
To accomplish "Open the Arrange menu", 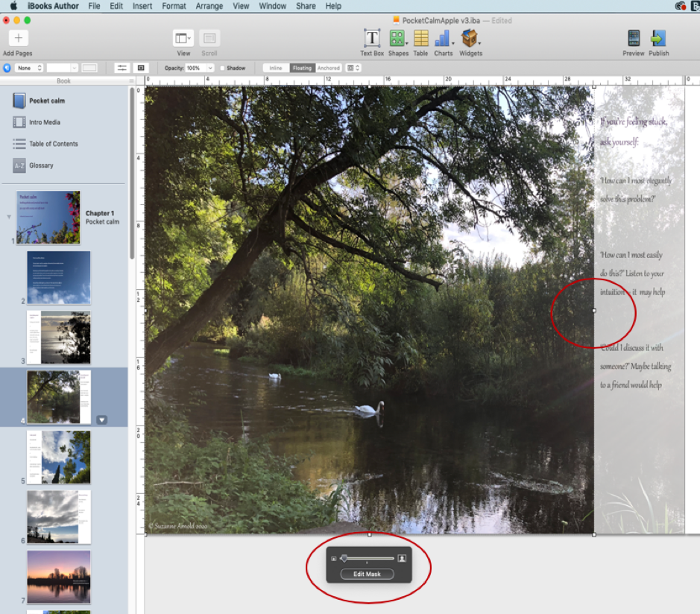I will [x=209, y=6].
